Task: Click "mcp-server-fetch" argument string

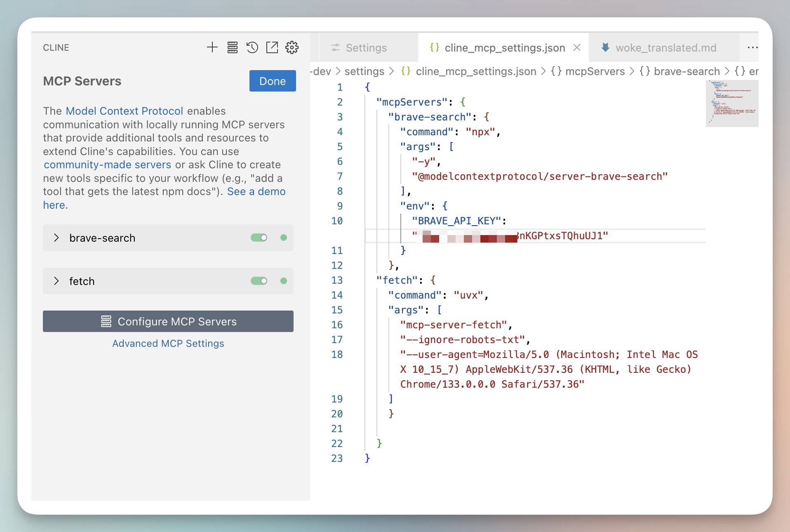Action: coord(454,325)
